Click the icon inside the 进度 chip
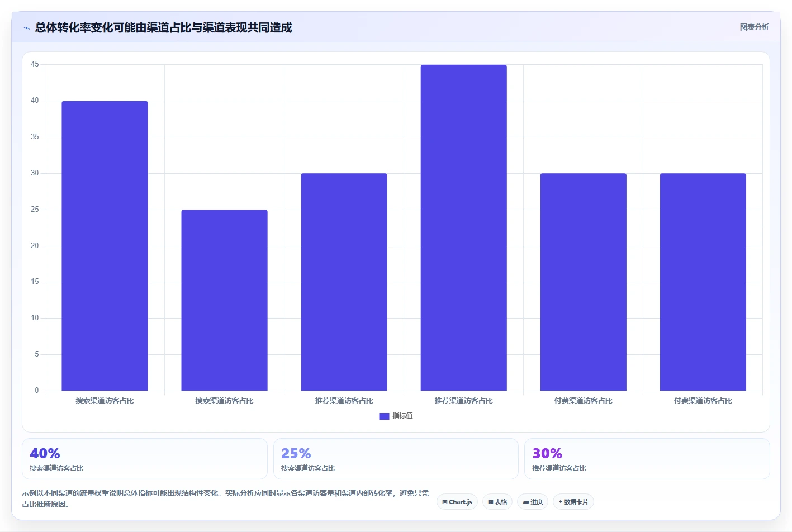Image resolution: width=792 pixels, height=532 pixels. (525, 502)
